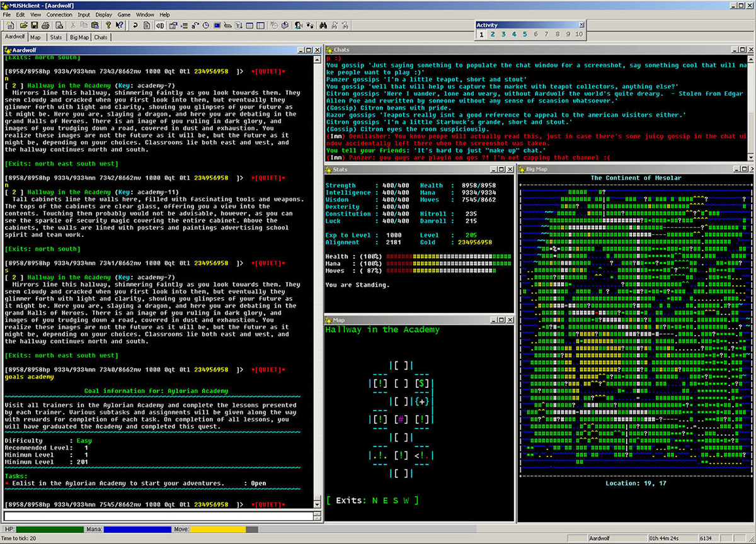Click the footprints trace icon
This screenshot has height=544, width=756.
click(x=309, y=25)
